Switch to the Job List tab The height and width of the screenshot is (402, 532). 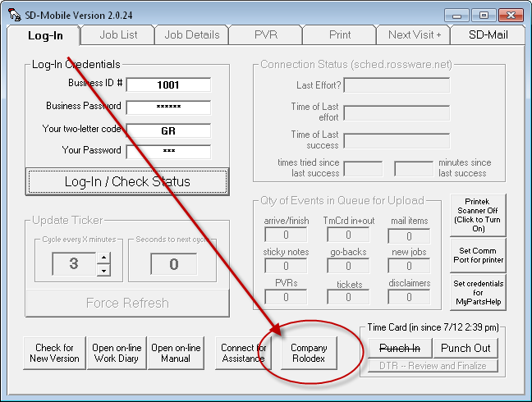118,35
